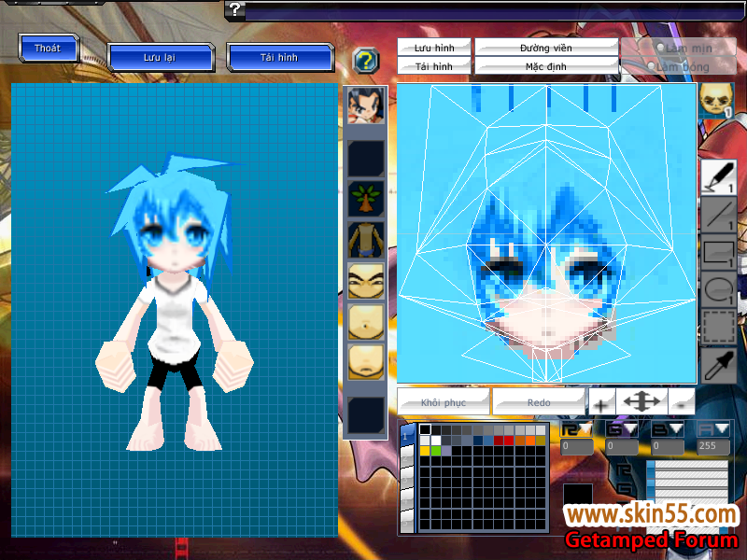The width and height of the screenshot is (747, 560).
Task: Pick the pure white palette swatch
Action: (x=436, y=441)
